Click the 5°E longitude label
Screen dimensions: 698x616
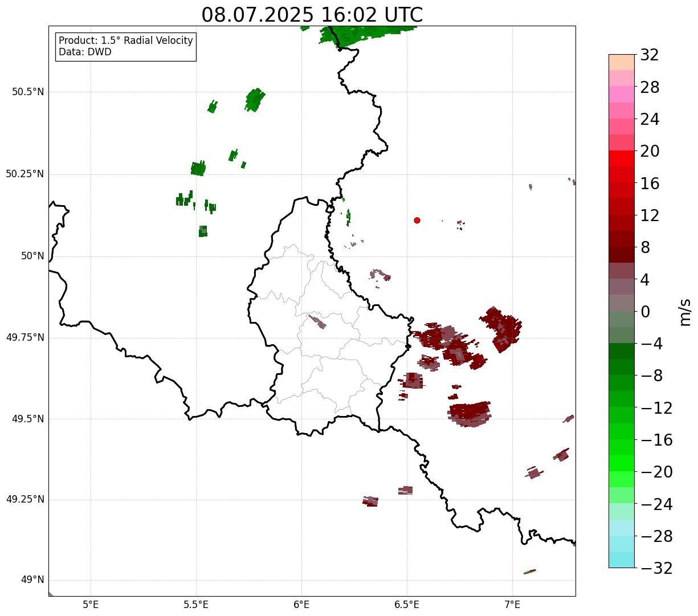[x=91, y=604]
